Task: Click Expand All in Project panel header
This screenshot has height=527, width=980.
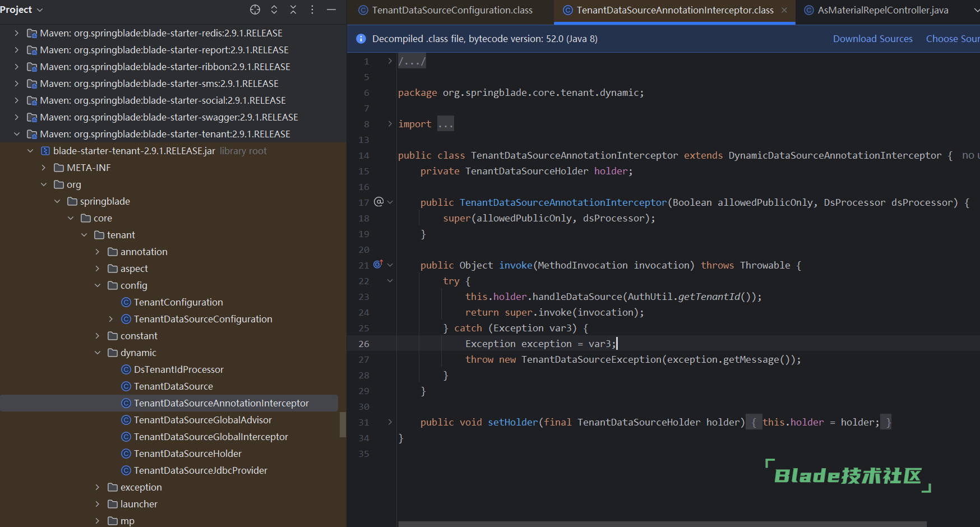Action: [x=274, y=10]
